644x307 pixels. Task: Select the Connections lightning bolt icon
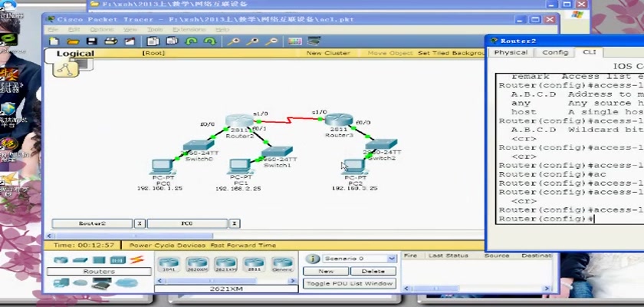pos(137,259)
